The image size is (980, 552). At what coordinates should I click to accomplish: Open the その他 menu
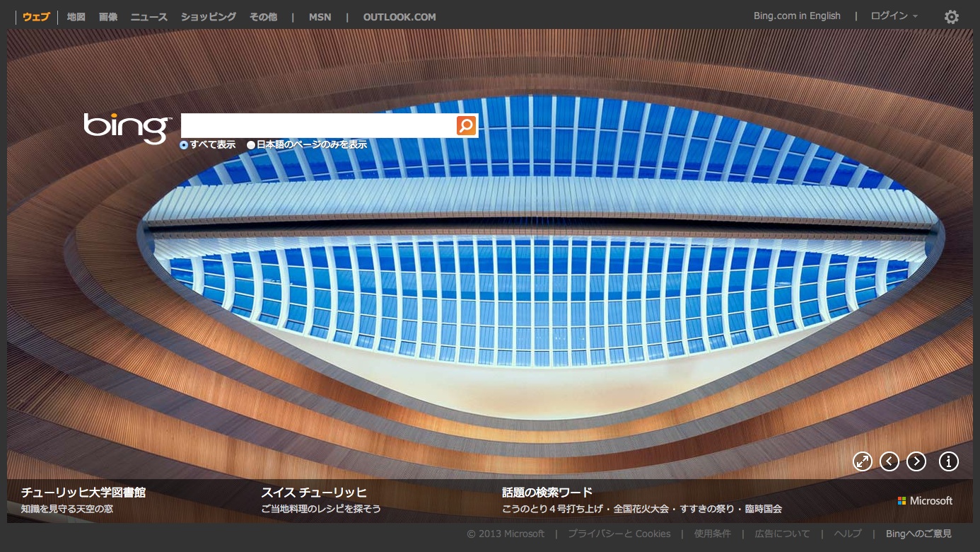coord(263,17)
